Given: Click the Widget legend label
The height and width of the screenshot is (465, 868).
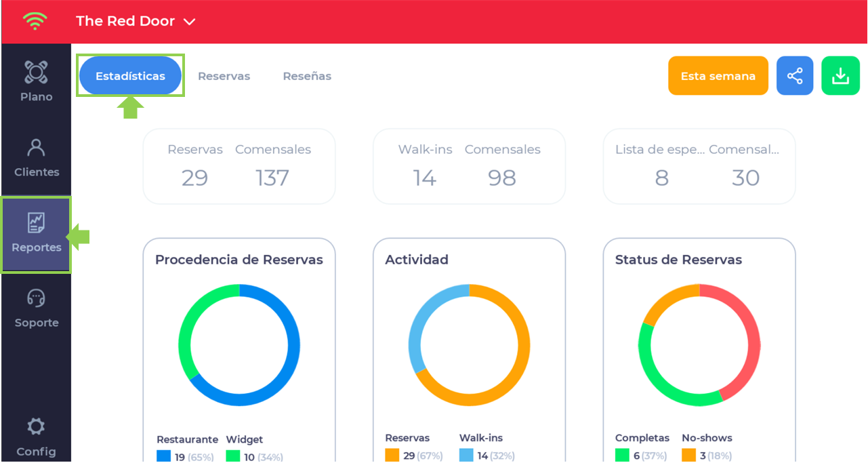Looking at the screenshot, I should [x=245, y=439].
